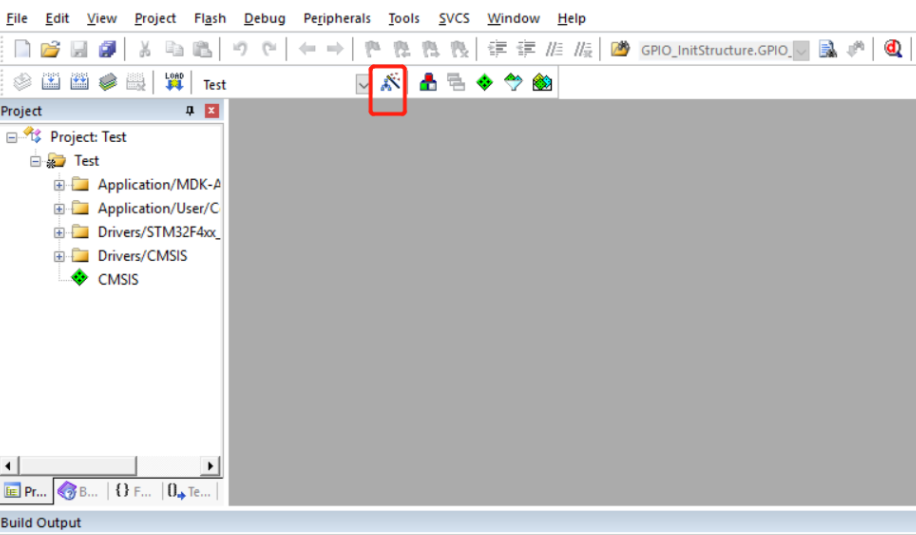Screen dimensions: 916x535
Task: Click the Start/Stop Debug Session icon
Action: click(893, 49)
